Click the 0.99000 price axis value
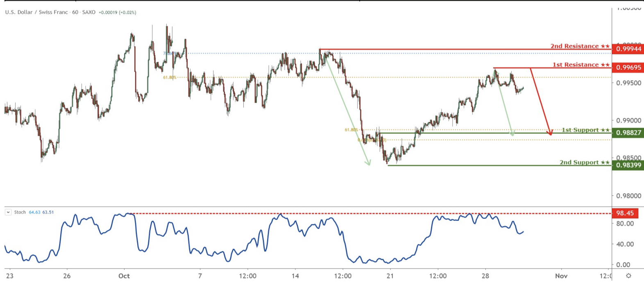This screenshot has width=644, height=288. click(629, 121)
